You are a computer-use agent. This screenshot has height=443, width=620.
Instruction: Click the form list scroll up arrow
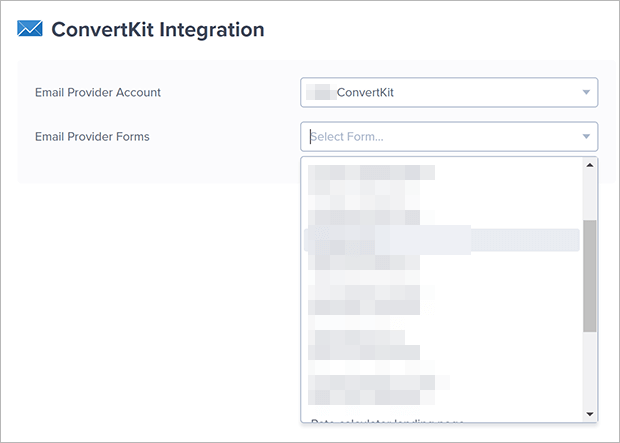[590, 165]
